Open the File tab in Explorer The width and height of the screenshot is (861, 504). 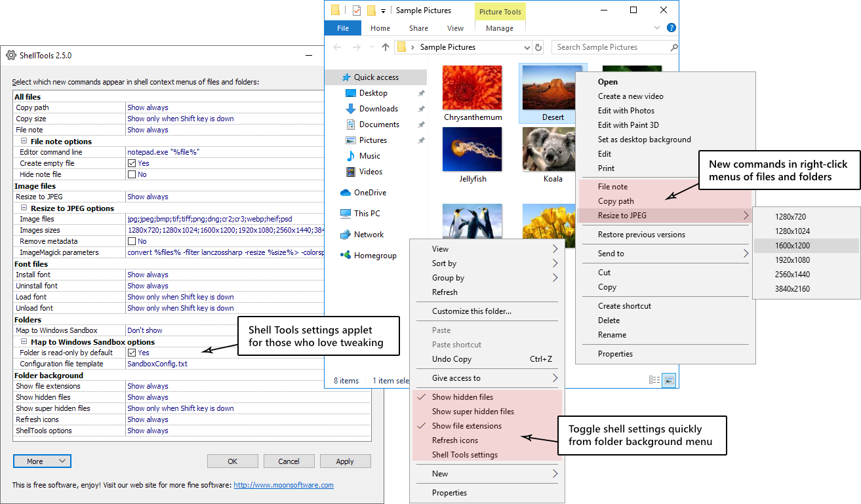tap(343, 28)
